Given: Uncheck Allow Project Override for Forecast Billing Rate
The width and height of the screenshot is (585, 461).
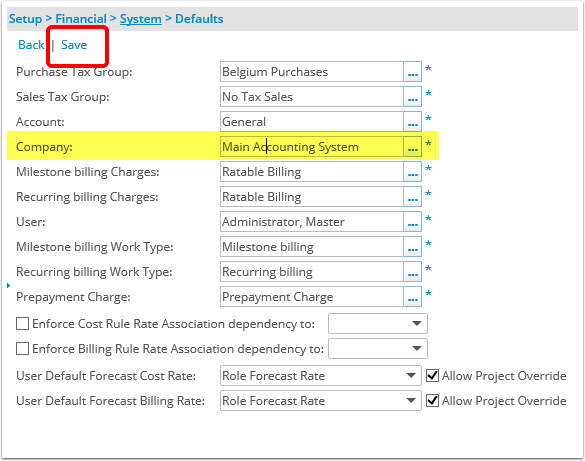Looking at the screenshot, I should point(432,400).
